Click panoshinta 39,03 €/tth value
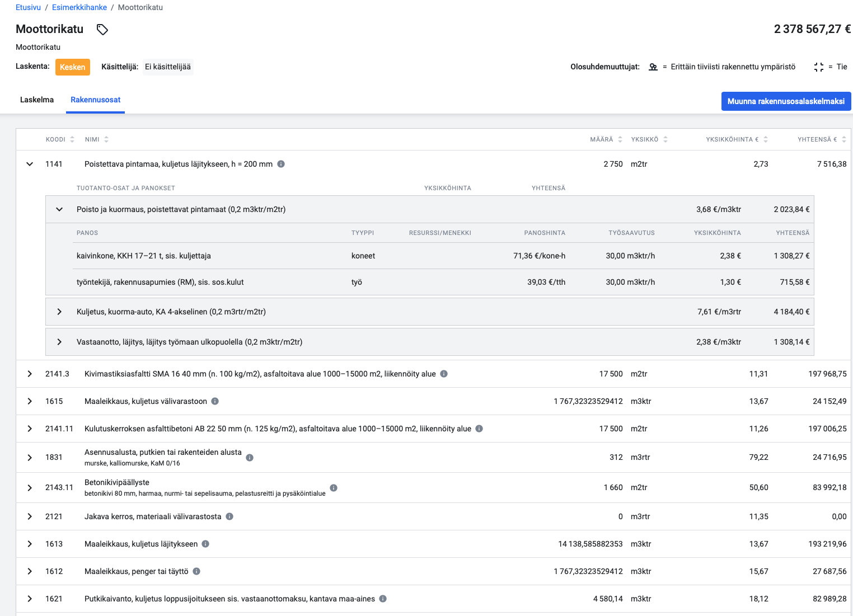853x616 pixels. (546, 282)
